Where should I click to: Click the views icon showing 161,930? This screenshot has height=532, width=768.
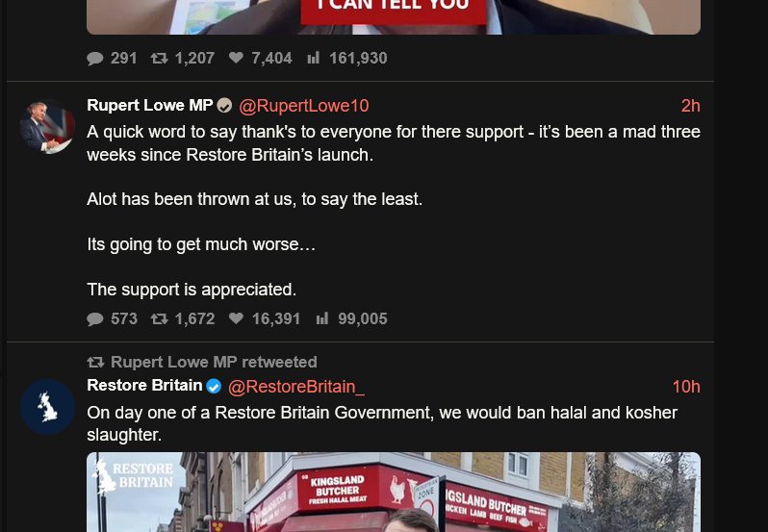[x=313, y=58]
